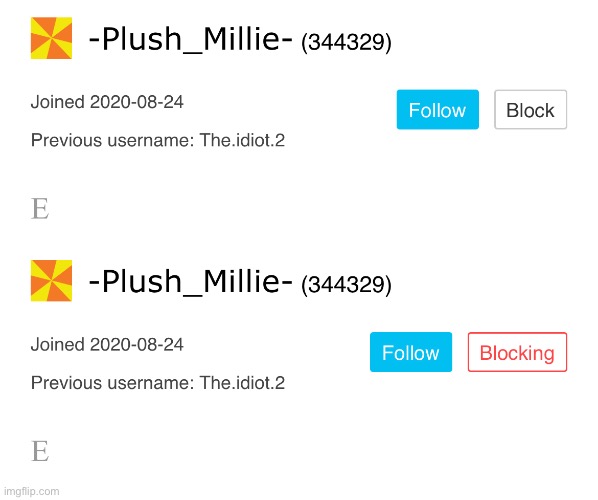Click the 'Previous username:' label under the Blocking profile

(x=113, y=383)
